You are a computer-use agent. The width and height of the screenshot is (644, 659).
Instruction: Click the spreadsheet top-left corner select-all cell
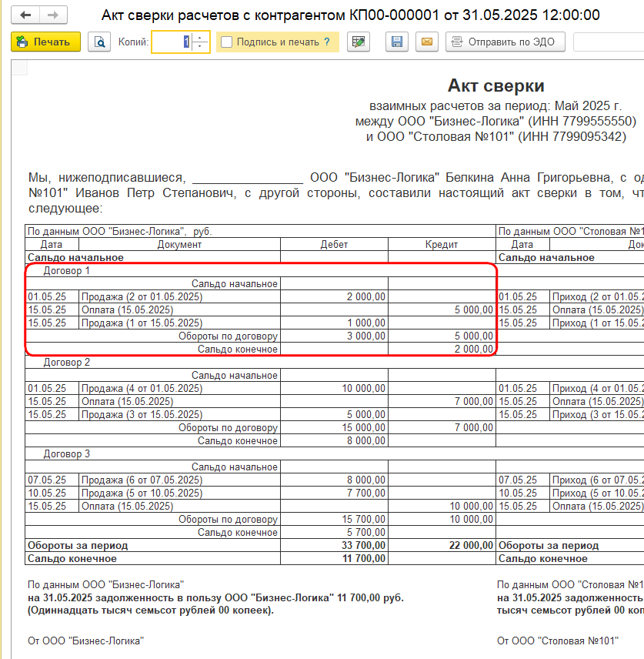coord(19,68)
